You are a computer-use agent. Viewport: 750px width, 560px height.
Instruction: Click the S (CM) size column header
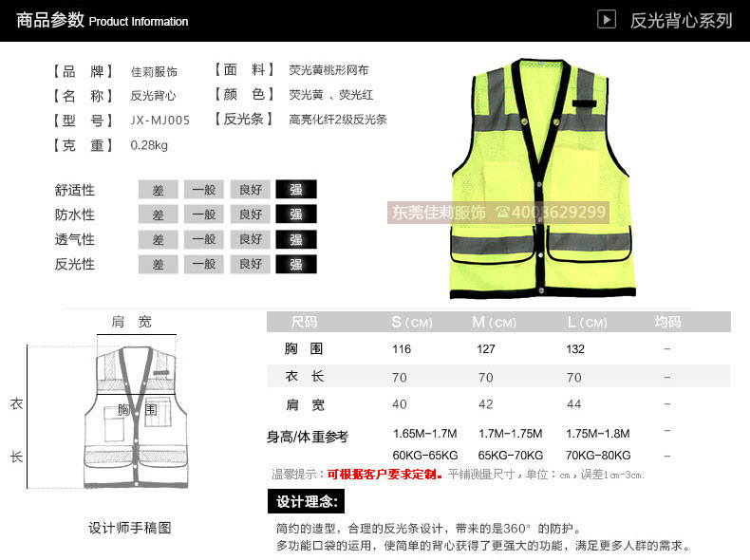pos(411,323)
